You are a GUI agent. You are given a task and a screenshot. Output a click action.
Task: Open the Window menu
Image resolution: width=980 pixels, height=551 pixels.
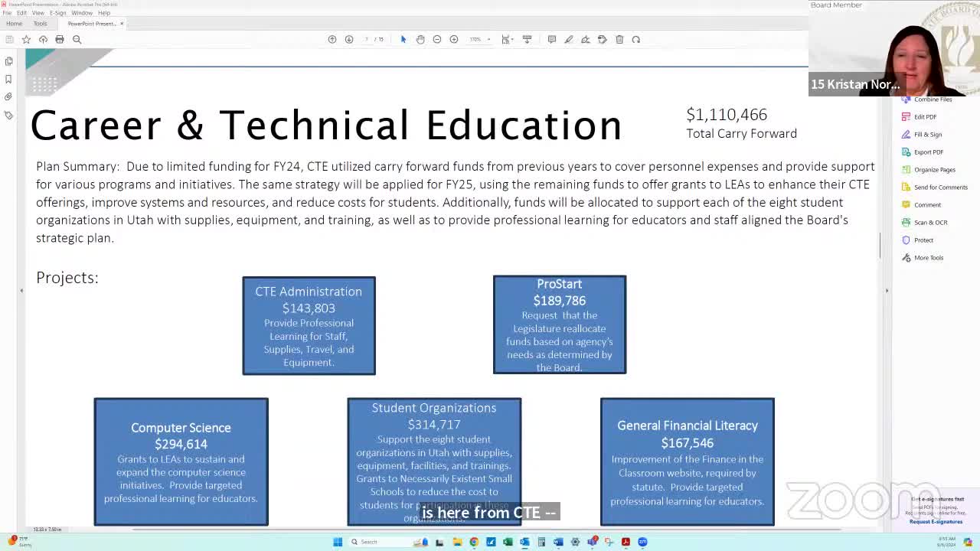(82, 13)
